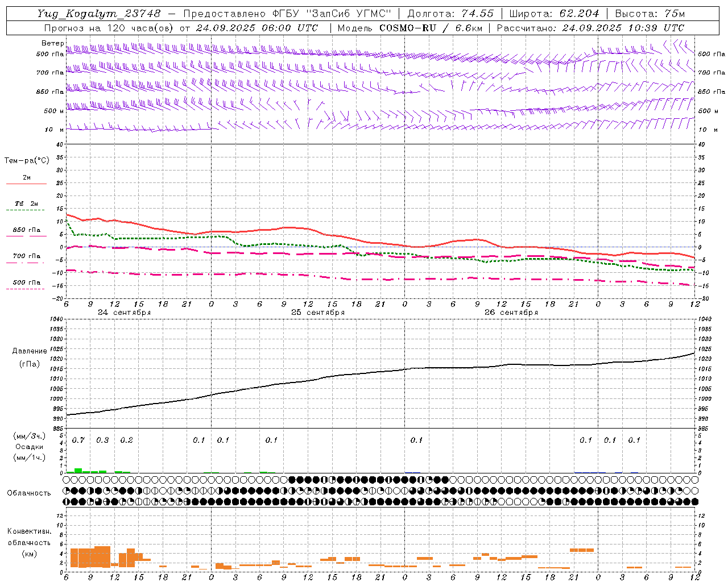Click the black pressure curve line
This screenshot has width=728, height=582.
point(380,372)
